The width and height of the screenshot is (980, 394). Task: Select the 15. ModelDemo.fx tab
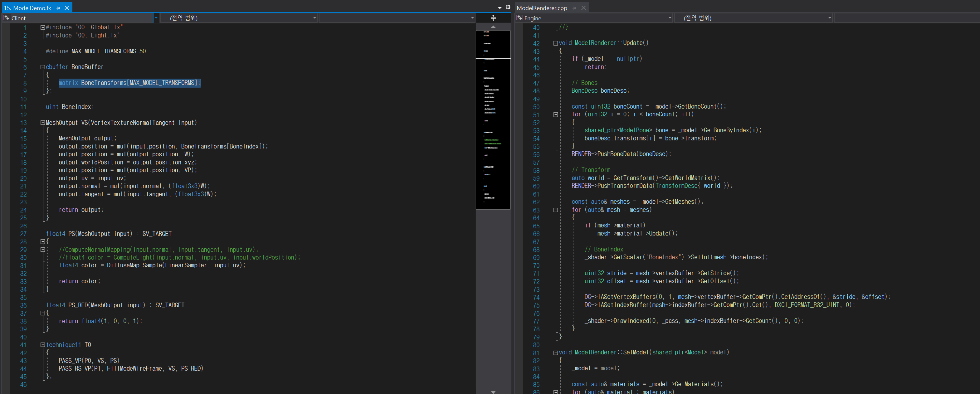(27, 7)
